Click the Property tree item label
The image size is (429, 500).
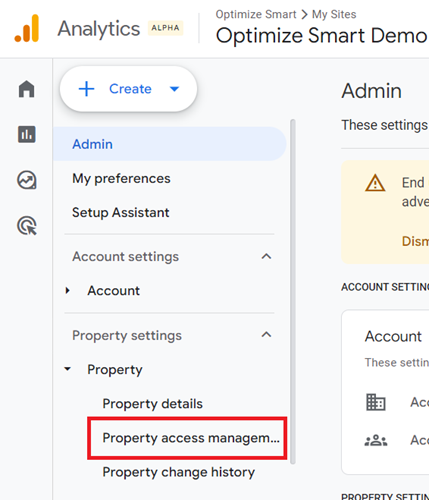click(115, 369)
